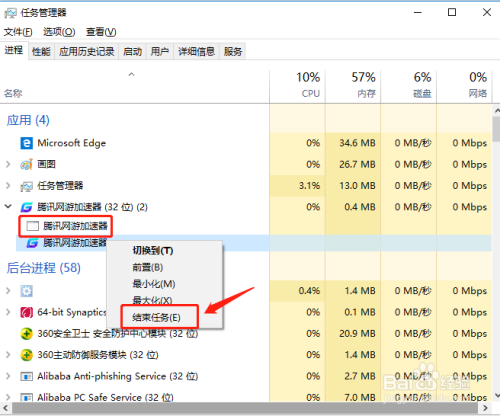Click the horizontal scrollbar right arrow

pyautogui.click(x=485, y=408)
